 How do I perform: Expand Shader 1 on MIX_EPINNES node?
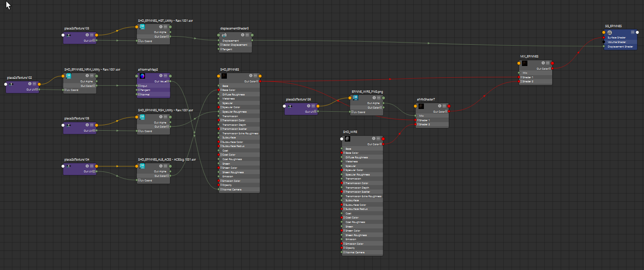click(521, 77)
